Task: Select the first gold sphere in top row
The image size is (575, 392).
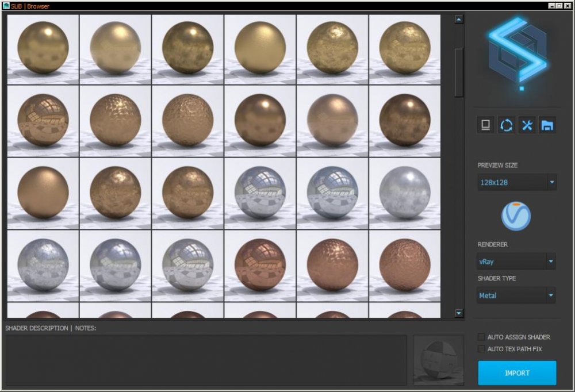Action: 43,49
